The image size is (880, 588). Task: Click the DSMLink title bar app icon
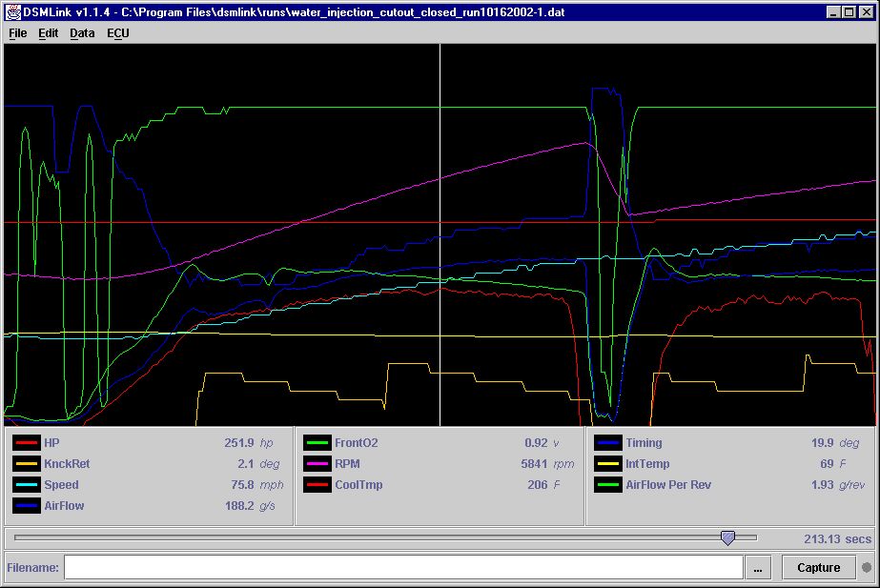[x=13, y=11]
